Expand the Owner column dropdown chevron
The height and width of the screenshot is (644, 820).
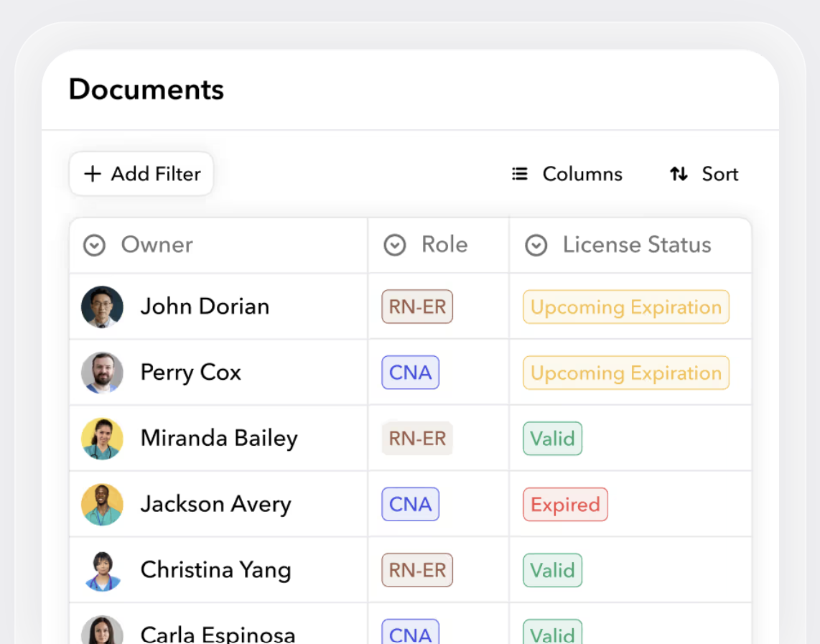tap(94, 245)
